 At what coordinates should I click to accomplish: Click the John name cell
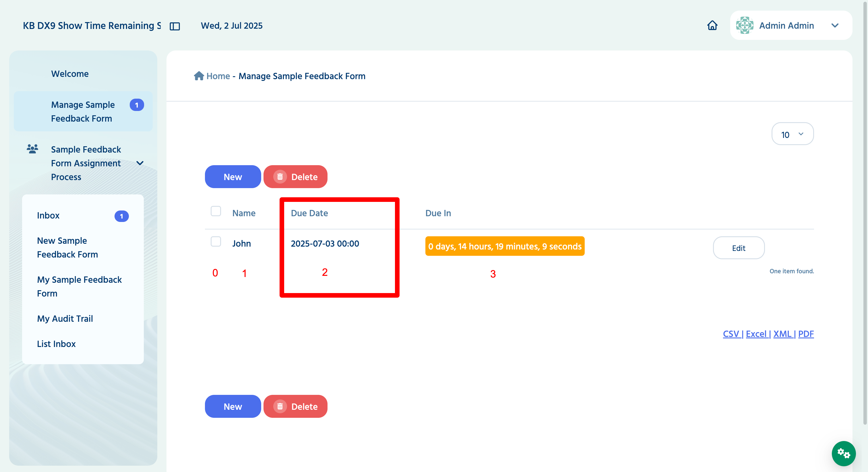[241, 243]
